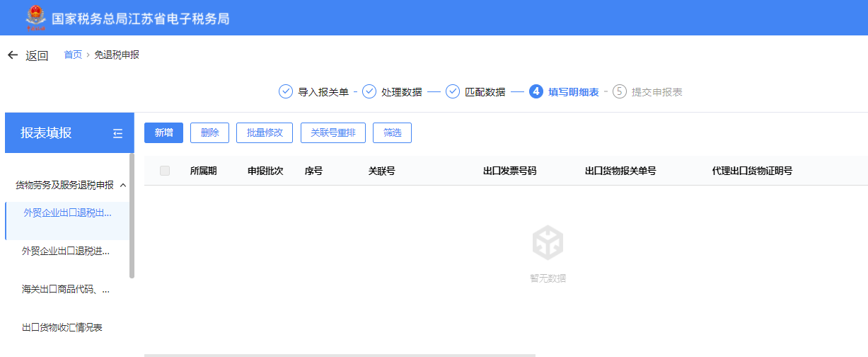The image size is (868, 357).
Task: Collapse sidebar using the 报表填报 menu icon
Action: coord(117,133)
